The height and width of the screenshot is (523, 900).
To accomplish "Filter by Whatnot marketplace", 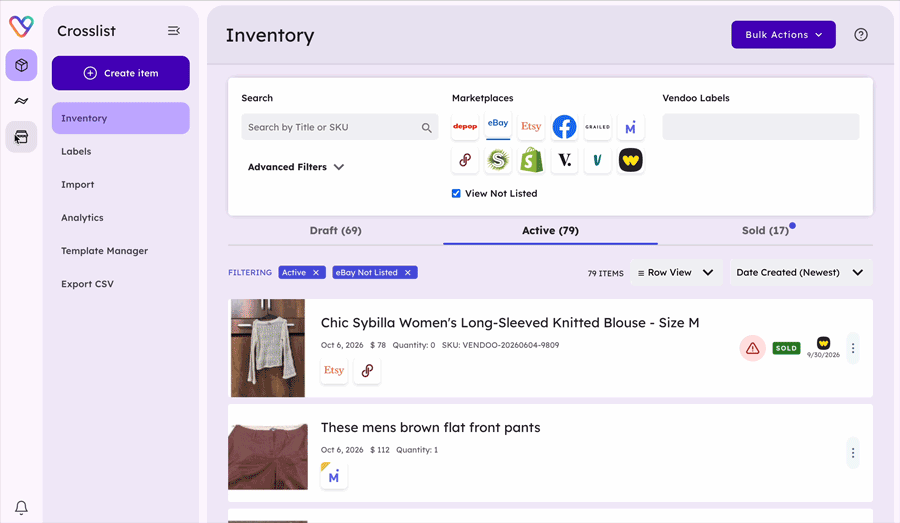I will pos(631,160).
